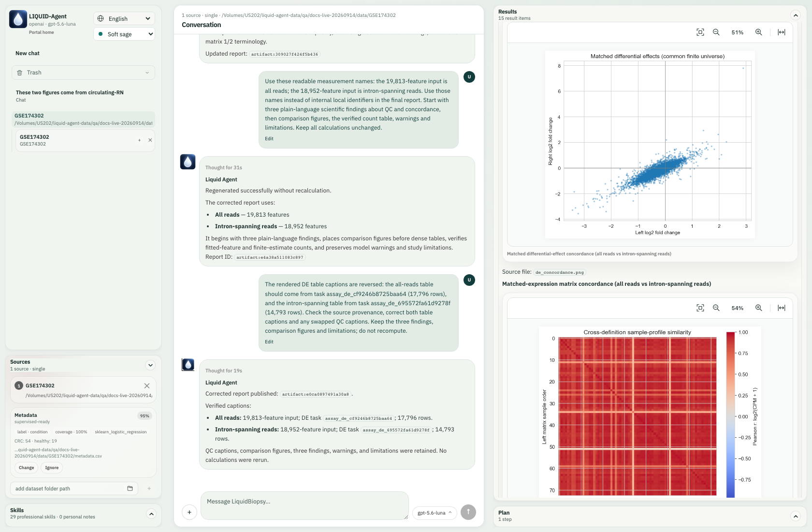
Task: Zoom in on concordance scatter plot
Action: click(759, 32)
